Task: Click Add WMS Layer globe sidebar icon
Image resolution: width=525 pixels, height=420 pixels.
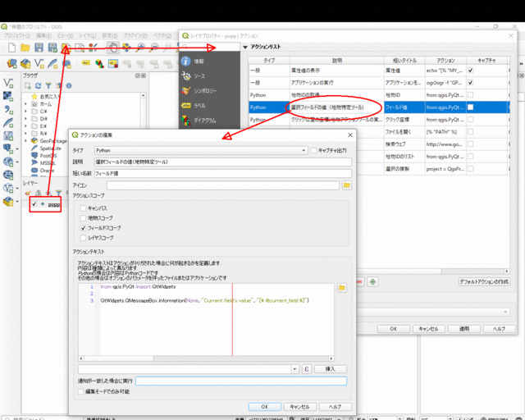Action: (x=8, y=162)
